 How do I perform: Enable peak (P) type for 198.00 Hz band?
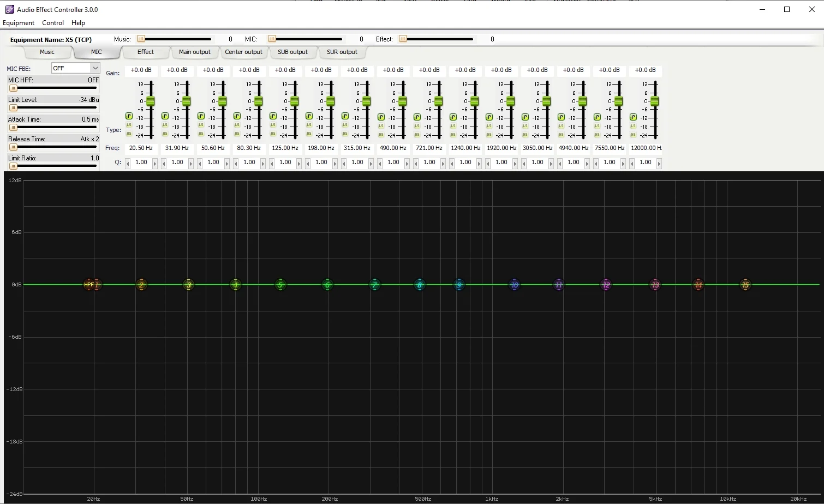point(309,116)
